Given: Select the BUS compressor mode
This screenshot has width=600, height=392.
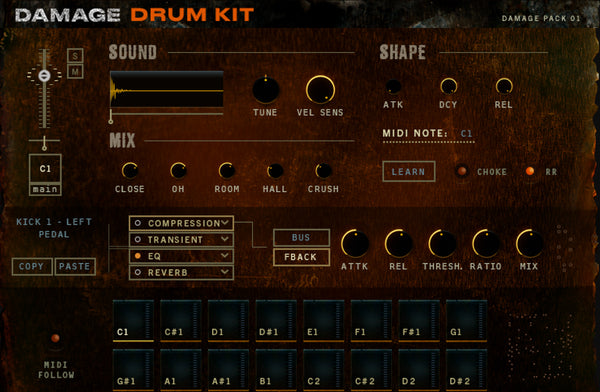Looking at the screenshot, I should [x=301, y=237].
